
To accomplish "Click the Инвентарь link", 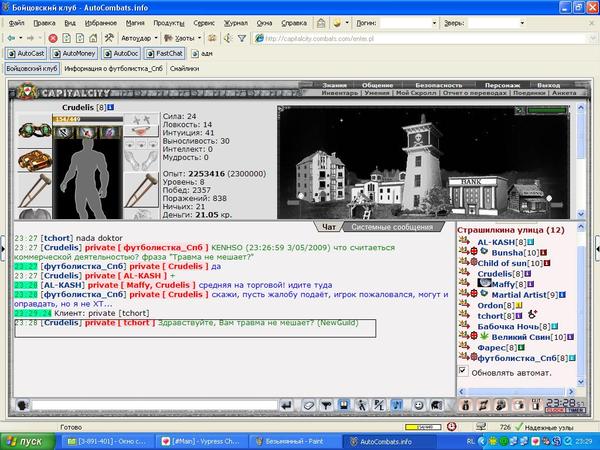I will tap(340, 93).
